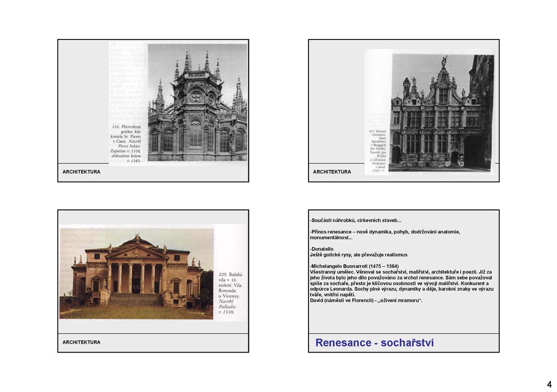This screenshot has height=392, width=557.
Task: Click the northern renaissance facade photo
Action: click(x=442, y=113)
